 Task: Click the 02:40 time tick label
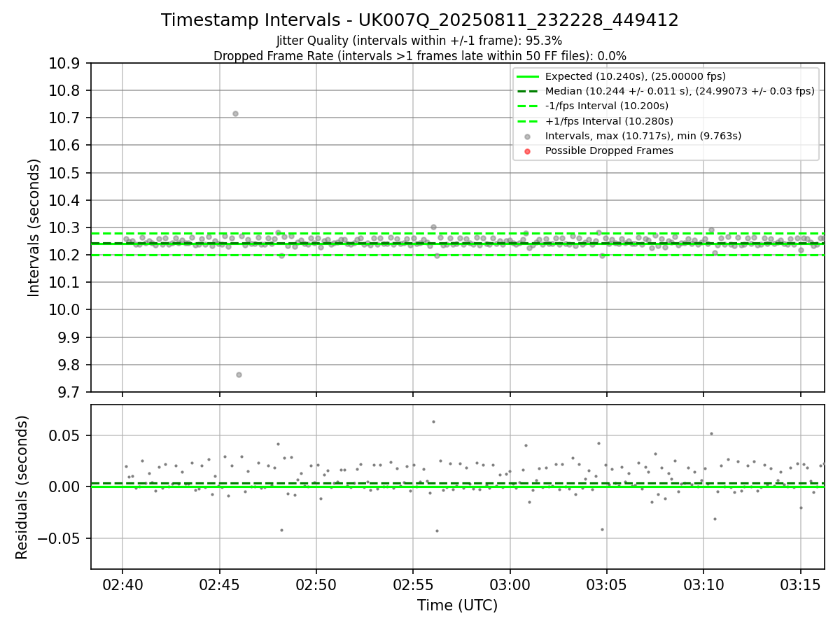(x=122, y=584)
